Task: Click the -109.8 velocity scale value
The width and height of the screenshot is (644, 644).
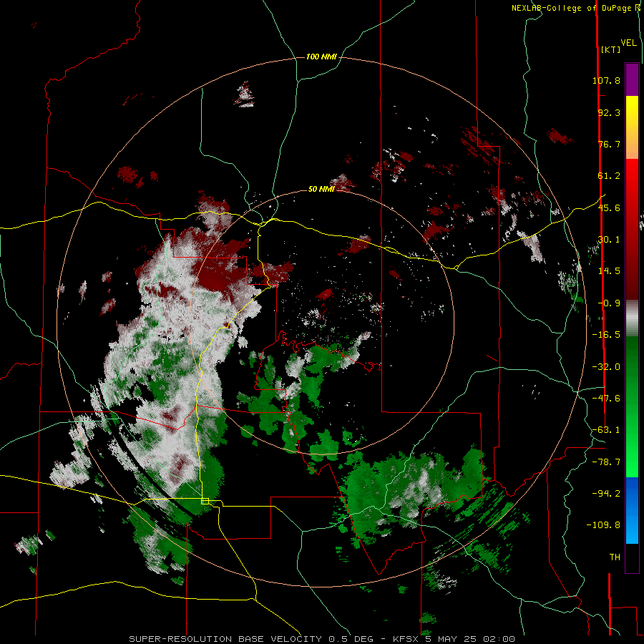Action: tap(603, 525)
